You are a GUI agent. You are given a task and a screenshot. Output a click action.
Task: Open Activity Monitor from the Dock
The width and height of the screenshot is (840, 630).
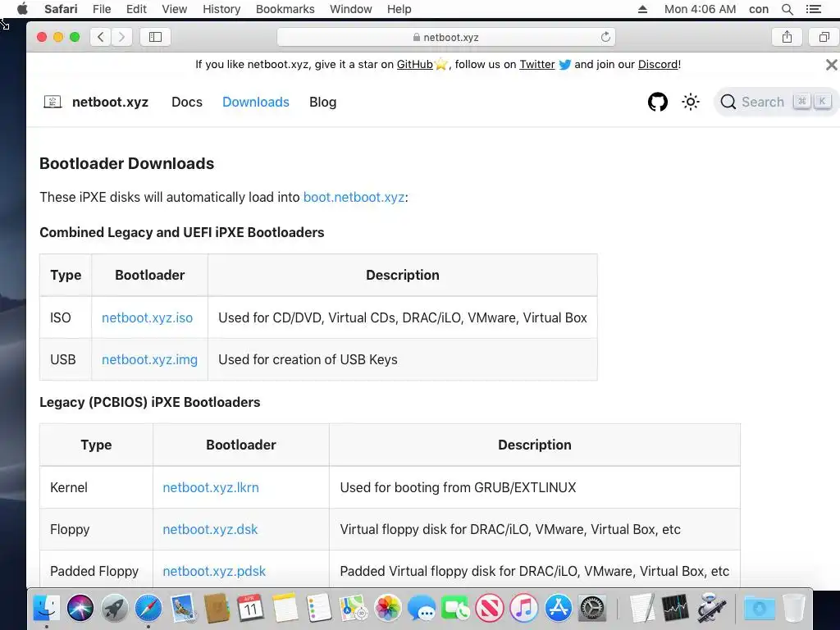coord(676,608)
